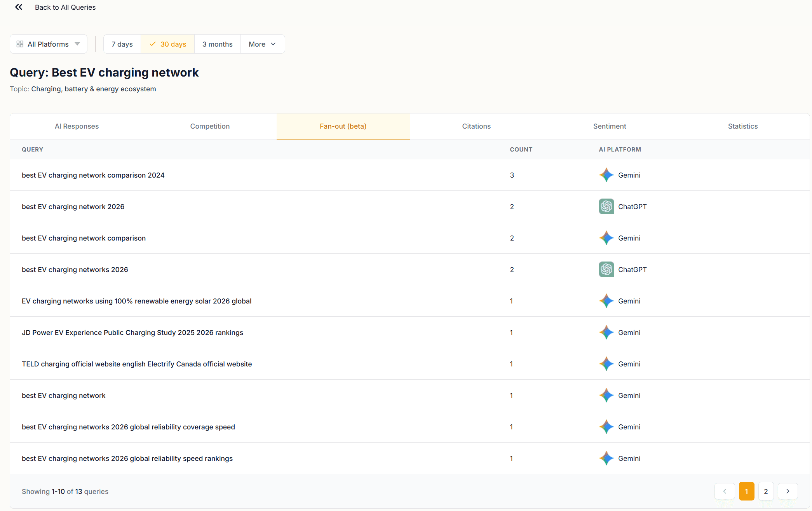The width and height of the screenshot is (812, 511).
Task: Click the double-chevron back arrow icon
Action: click(19, 7)
